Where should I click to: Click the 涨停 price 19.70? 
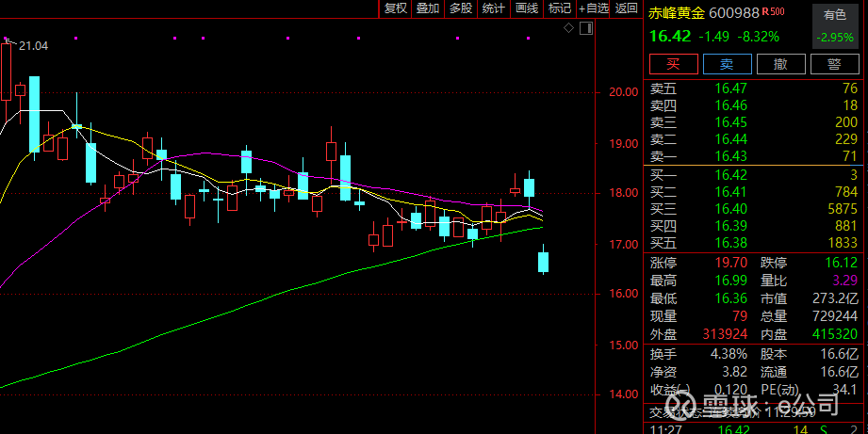pyautogui.click(x=731, y=263)
